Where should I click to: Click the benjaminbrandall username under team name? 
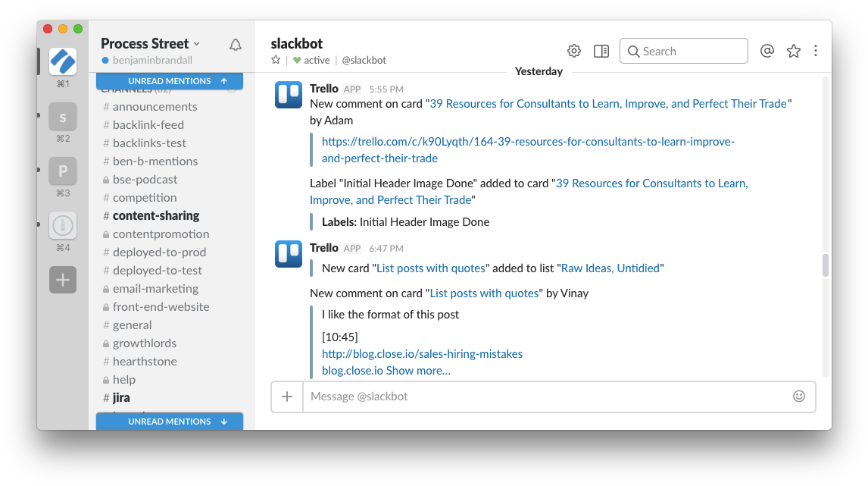tap(152, 60)
